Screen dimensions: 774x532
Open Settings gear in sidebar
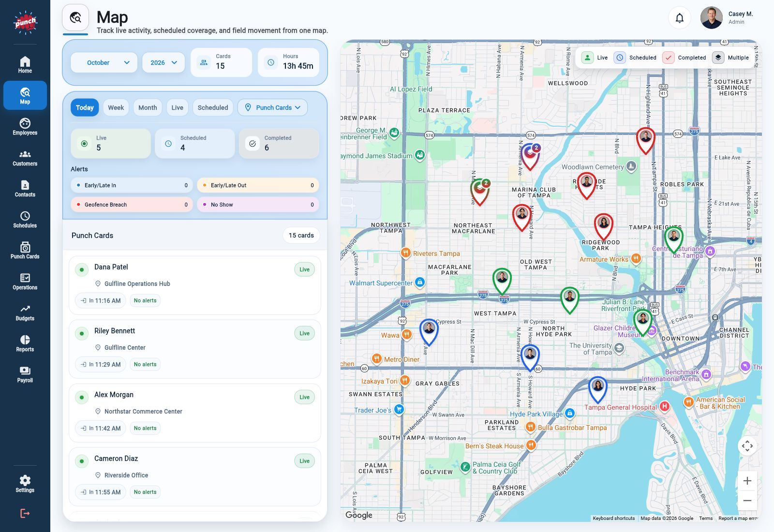coord(25,484)
